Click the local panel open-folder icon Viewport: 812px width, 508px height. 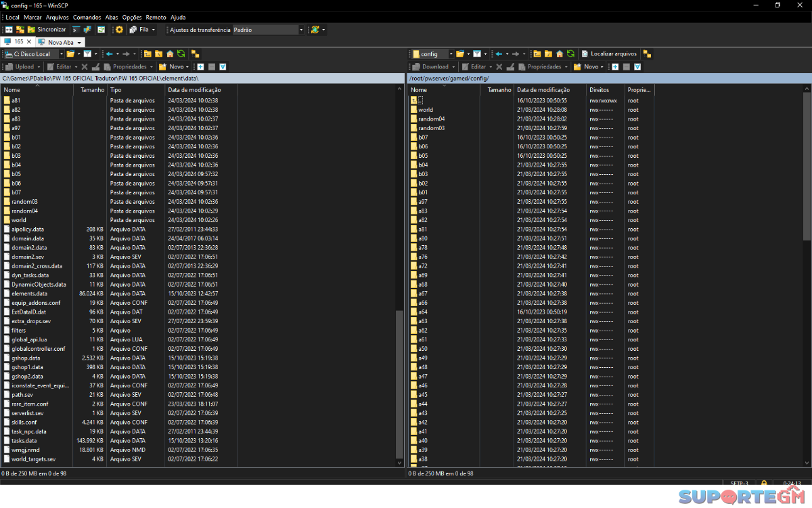point(70,54)
